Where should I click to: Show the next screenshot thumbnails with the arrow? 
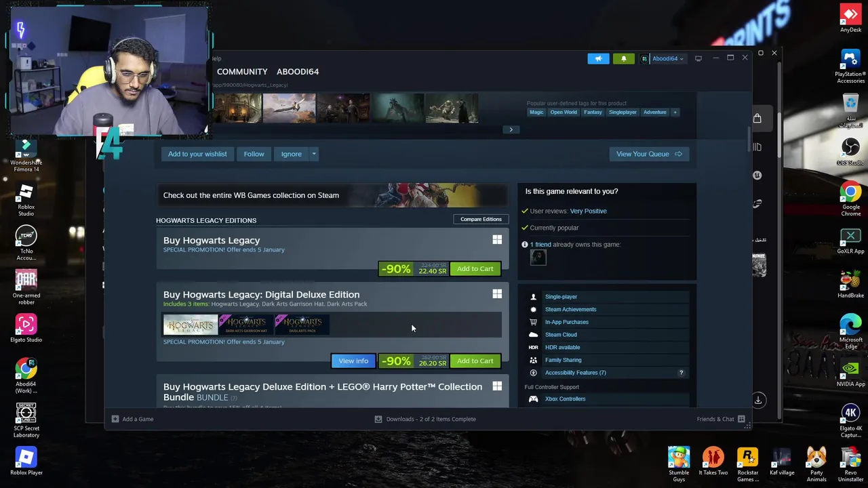(511, 129)
